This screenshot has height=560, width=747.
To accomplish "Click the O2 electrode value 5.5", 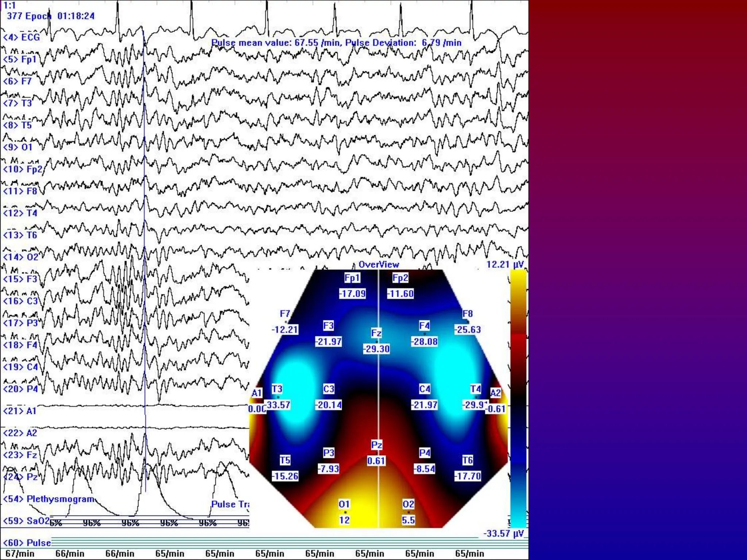I will 408,520.
